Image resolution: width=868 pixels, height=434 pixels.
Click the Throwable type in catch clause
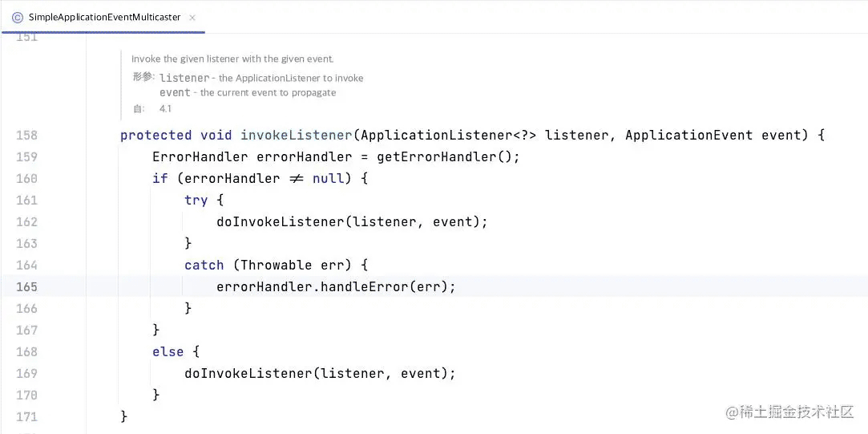(276, 266)
